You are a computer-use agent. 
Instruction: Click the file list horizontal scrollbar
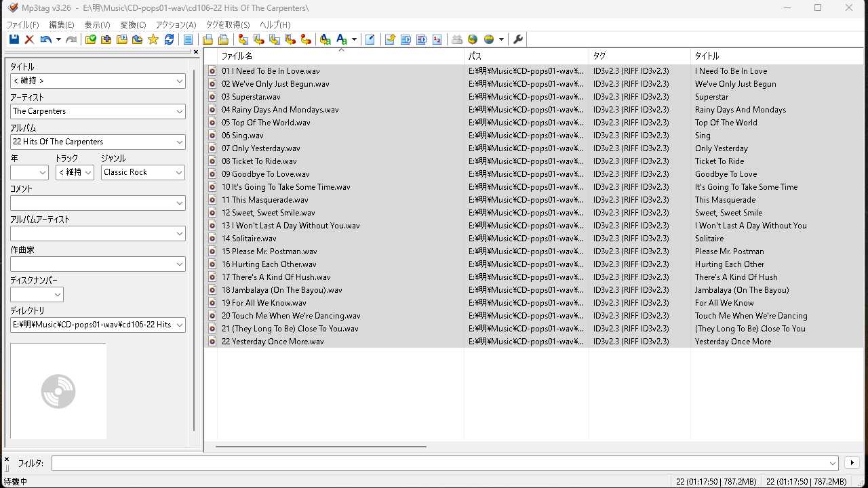coord(321,447)
